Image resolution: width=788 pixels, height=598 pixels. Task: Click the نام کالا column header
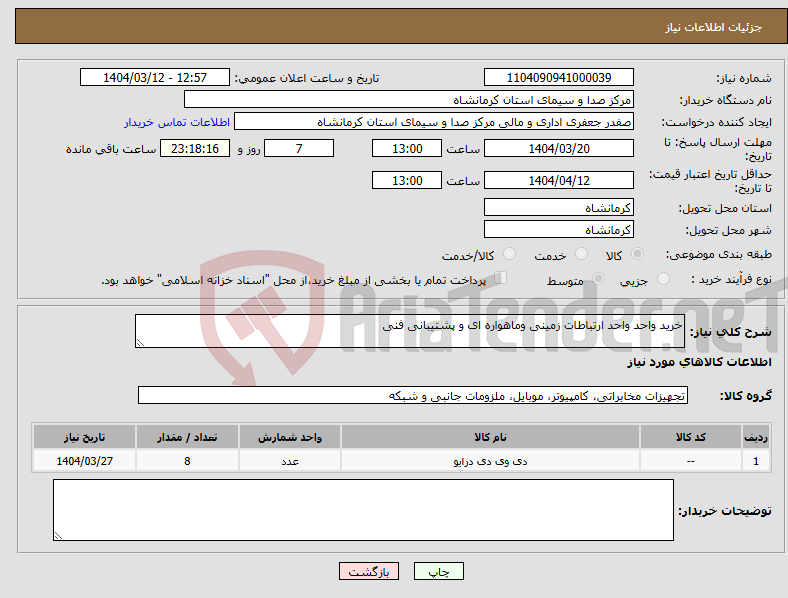pyautogui.click(x=490, y=437)
